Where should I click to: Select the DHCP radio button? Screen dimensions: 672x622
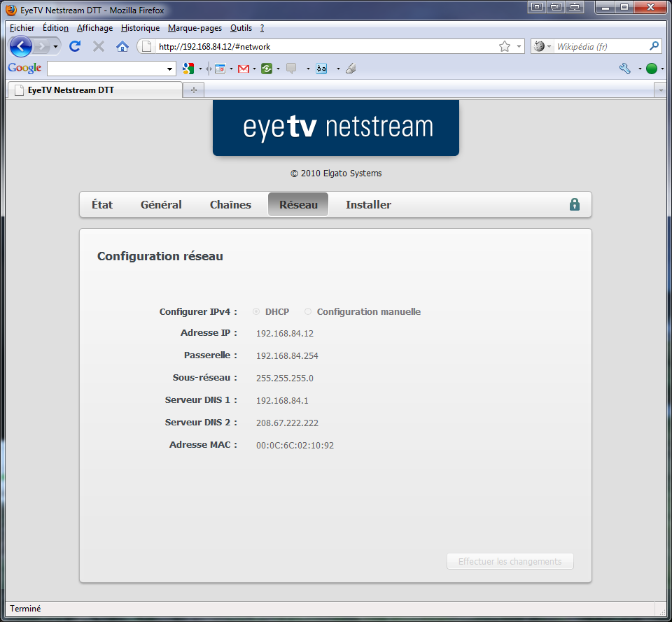pos(256,311)
